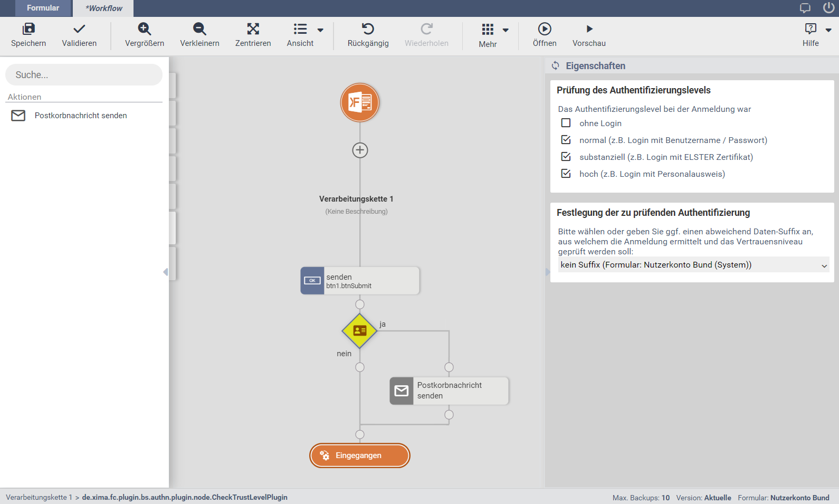Viewport: 839px width, 504px height.
Task: Open the Daten-Suffix dropdown
Action: tap(693, 265)
